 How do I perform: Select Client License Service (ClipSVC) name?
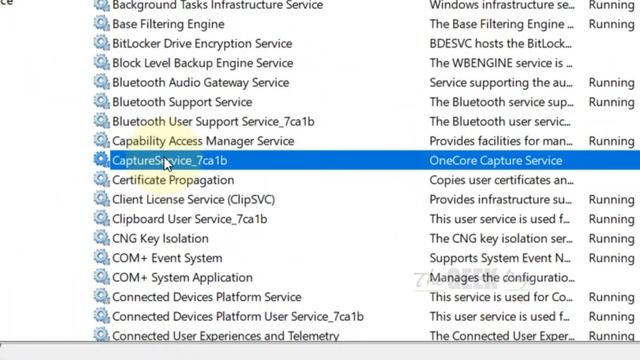click(193, 200)
